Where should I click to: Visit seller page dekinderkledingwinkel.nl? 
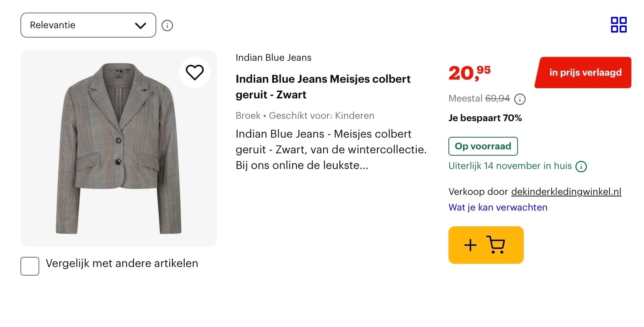point(566,192)
